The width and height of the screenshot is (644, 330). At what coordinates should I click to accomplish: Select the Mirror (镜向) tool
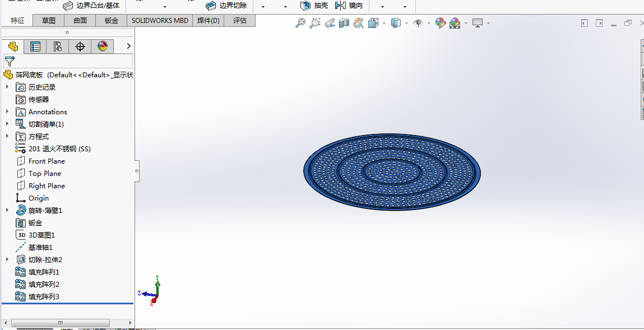[x=349, y=6]
